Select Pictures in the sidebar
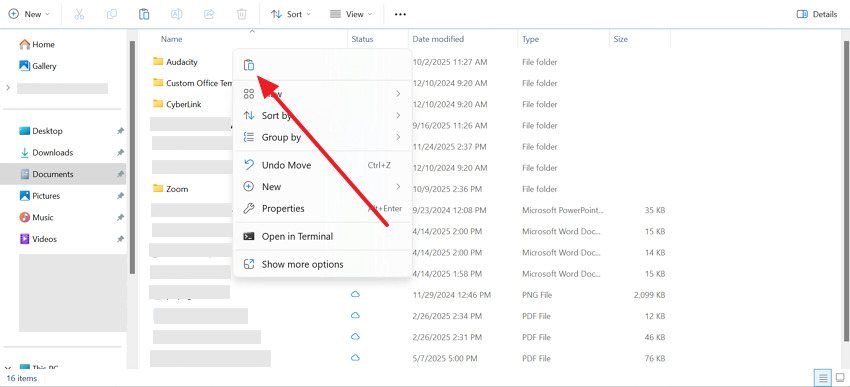This screenshot has width=850, height=387. pos(40,196)
